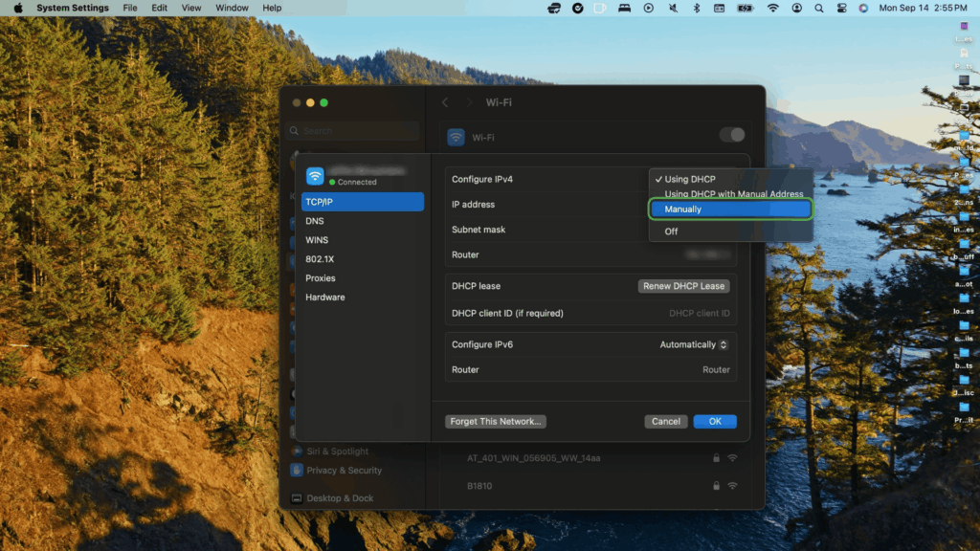Image resolution: width=980 pixels, height=551 pixels.
Task: Click the coffee mug menu bar icon
Action: pos(600,8)
